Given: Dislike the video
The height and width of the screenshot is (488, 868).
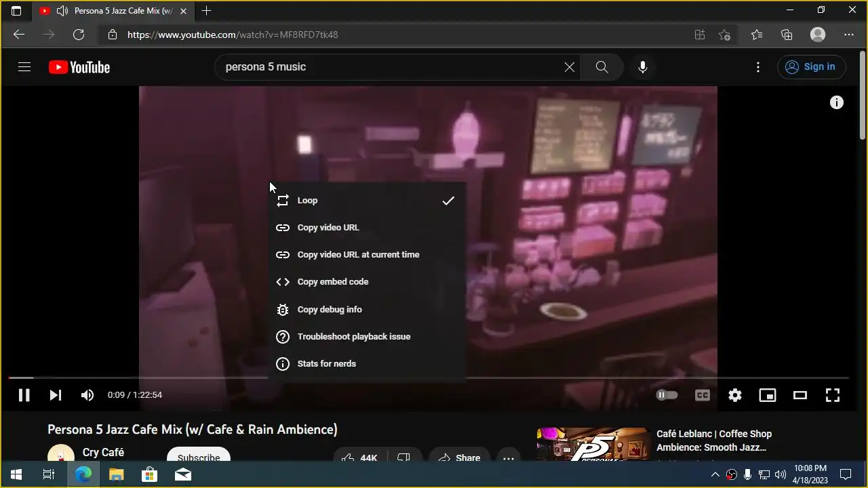Looking at the screenshot, I should (404, 454).
